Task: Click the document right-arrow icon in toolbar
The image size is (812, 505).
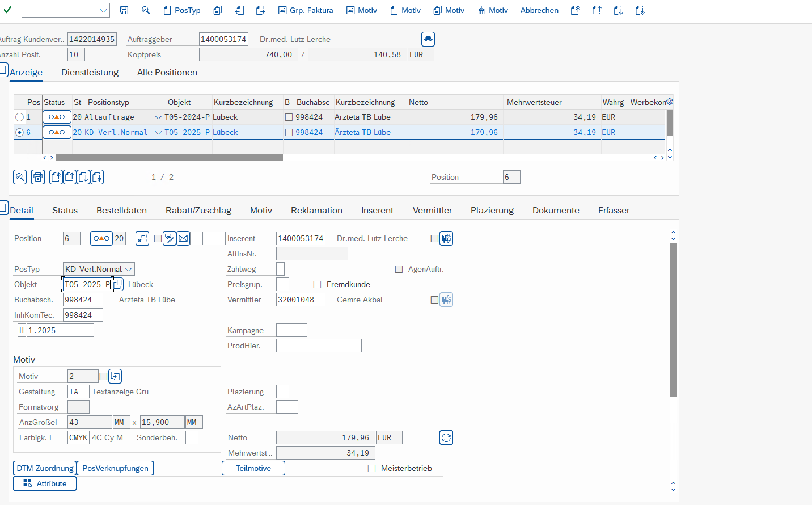Action: pyautogui.click(x=261, y=10)
